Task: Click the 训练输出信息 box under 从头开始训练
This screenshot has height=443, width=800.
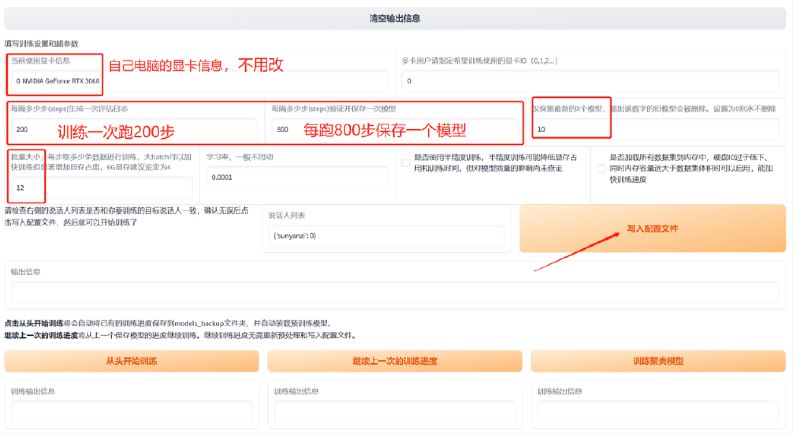Action: click(x=132, y=411)
